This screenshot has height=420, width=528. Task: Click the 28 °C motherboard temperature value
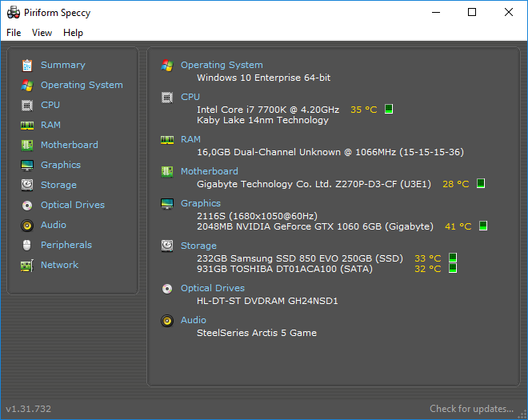[x=456, y=184]
